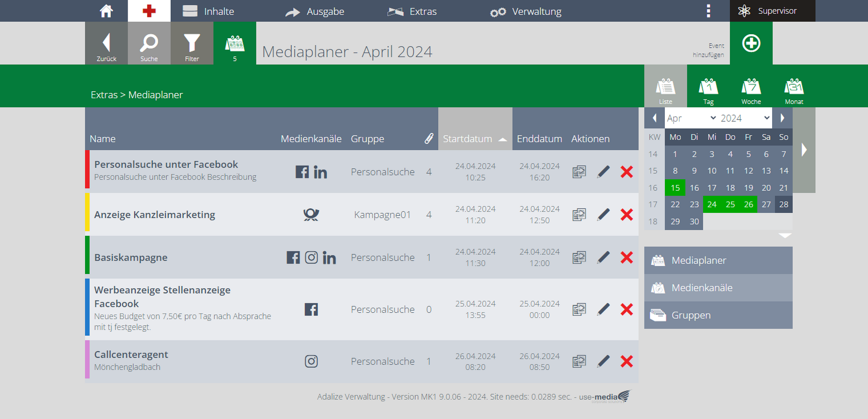Screen dimensions: 868x419
Task: Collapse the mini calendar with down triangle
Action: click(x=785, y=235)
